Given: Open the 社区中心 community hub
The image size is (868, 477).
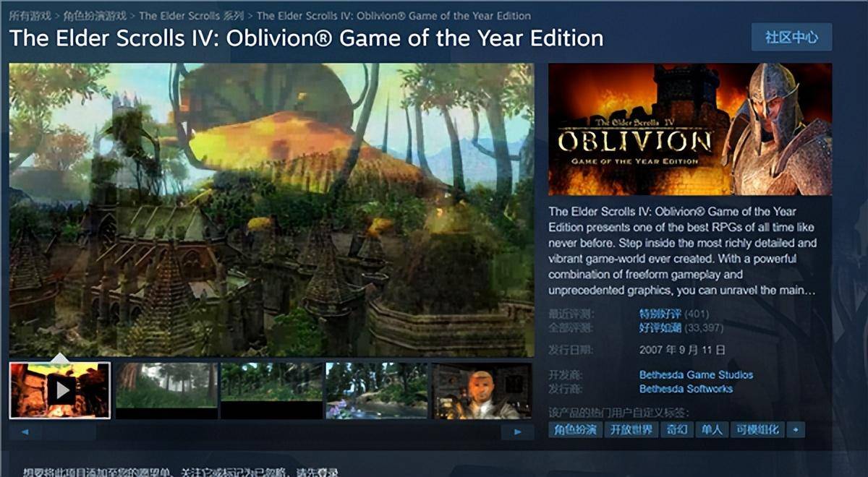Looking at the screenshot, I should point(791,37).
